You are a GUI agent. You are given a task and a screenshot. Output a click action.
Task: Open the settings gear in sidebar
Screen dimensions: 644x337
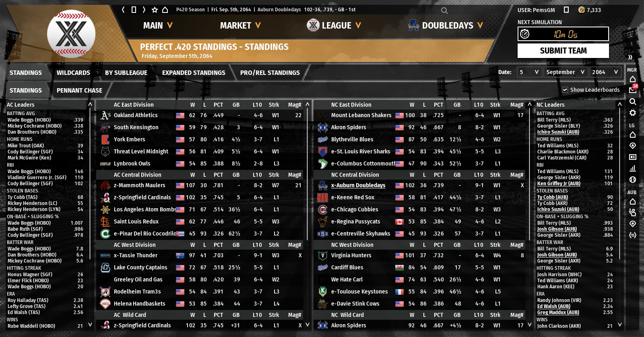pyautogui.click(x=632, y=113)
